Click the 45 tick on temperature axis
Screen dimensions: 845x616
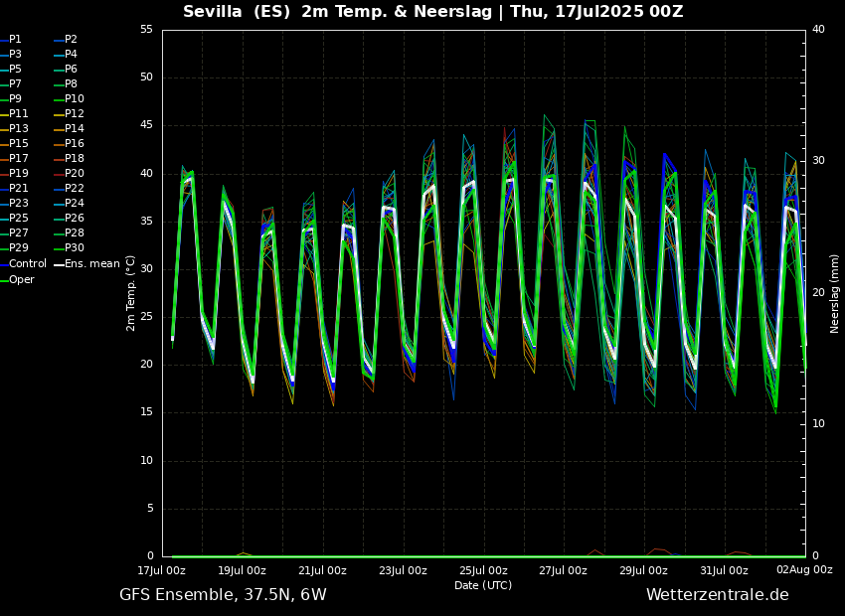pos(145,125)
